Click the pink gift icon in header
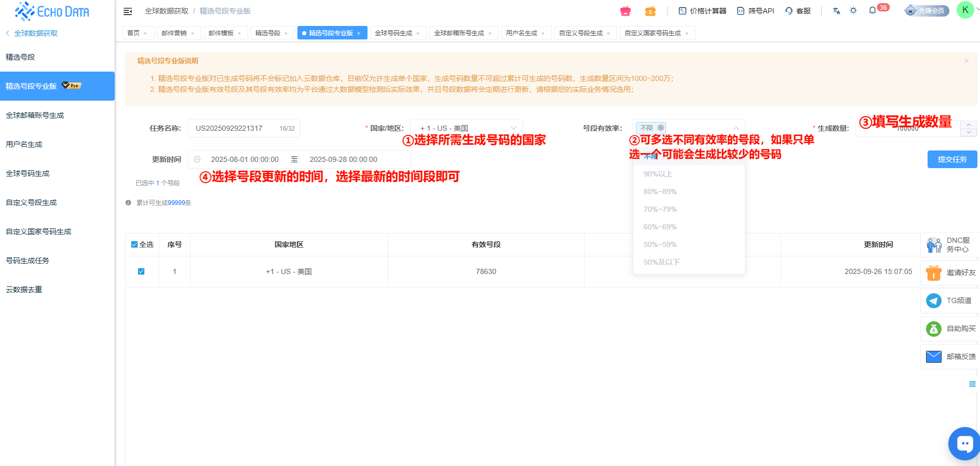The image size is (980, 466). [625, 11]
